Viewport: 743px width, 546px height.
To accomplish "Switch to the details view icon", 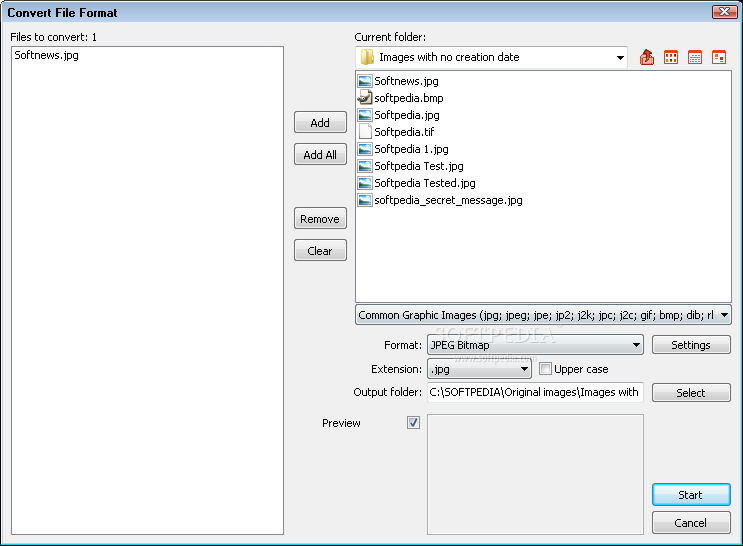I will pyautogui.click(x=719, y=57).
